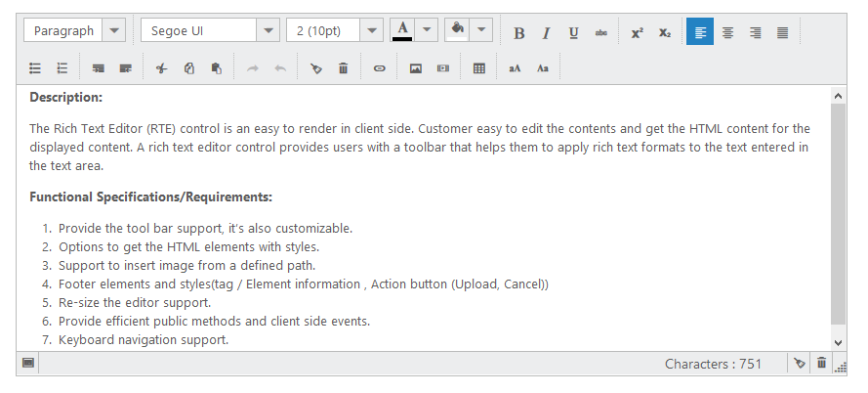This screenshot has height=393, width=868.
Task: Toggle underline formatting
Action: click(x=573, y=32)
